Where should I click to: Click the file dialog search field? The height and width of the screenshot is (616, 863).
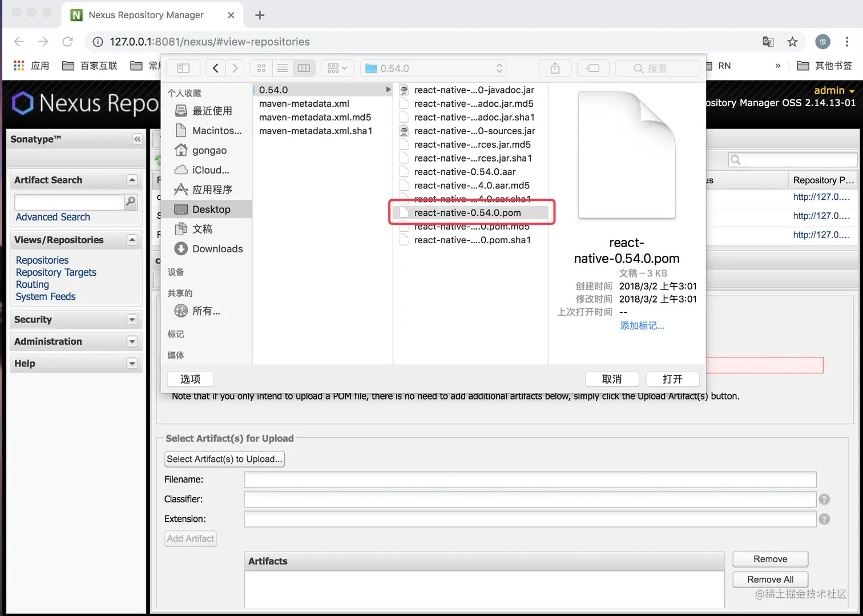[x=658, y=68]
